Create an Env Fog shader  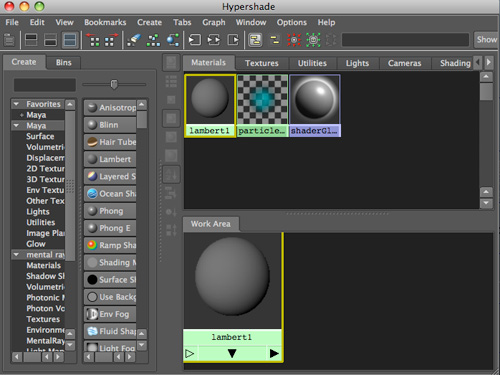click(x=110, y=314)
